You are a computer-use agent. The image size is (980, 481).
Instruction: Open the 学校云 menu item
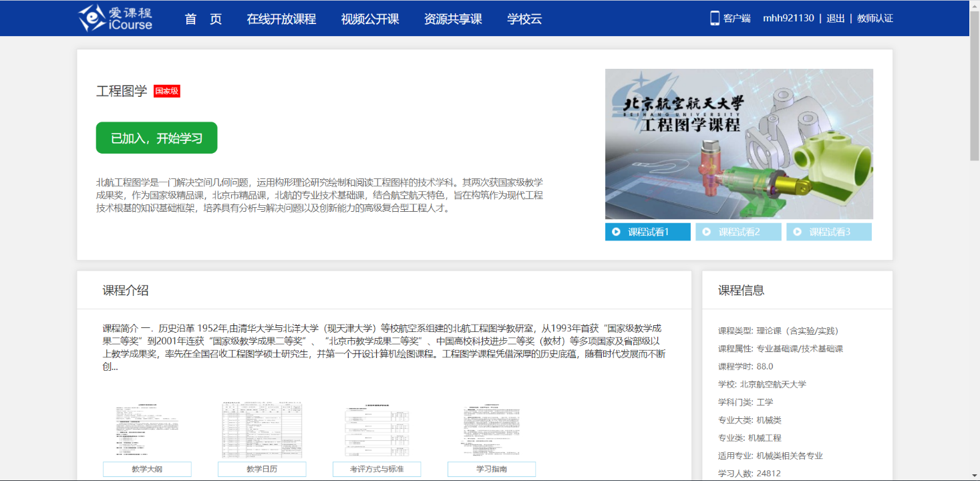tap(524, 19)
